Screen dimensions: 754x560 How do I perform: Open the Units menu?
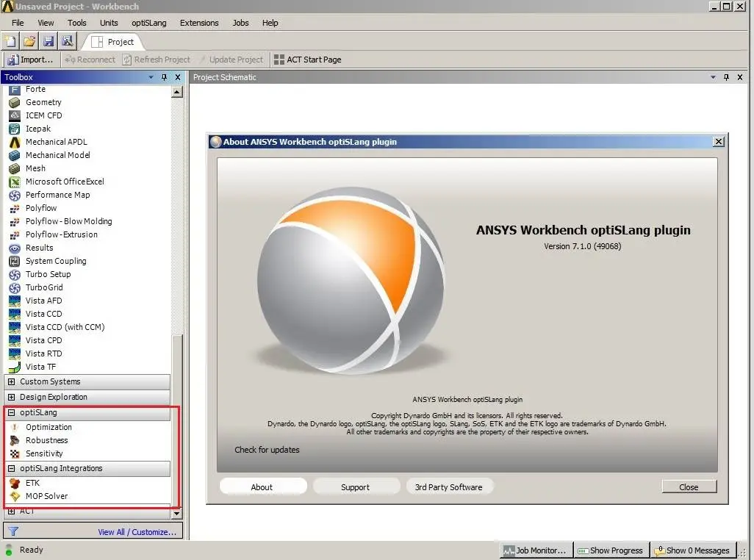pyautogui.click(x=109, y=23)
